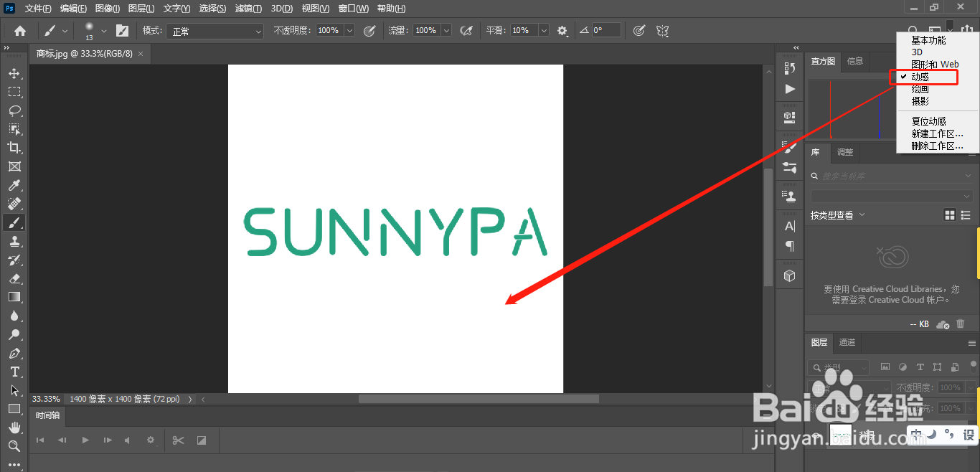Select the Object Selection tool
Viewport: 980px width, 472px height.
(x=14, y=129)
